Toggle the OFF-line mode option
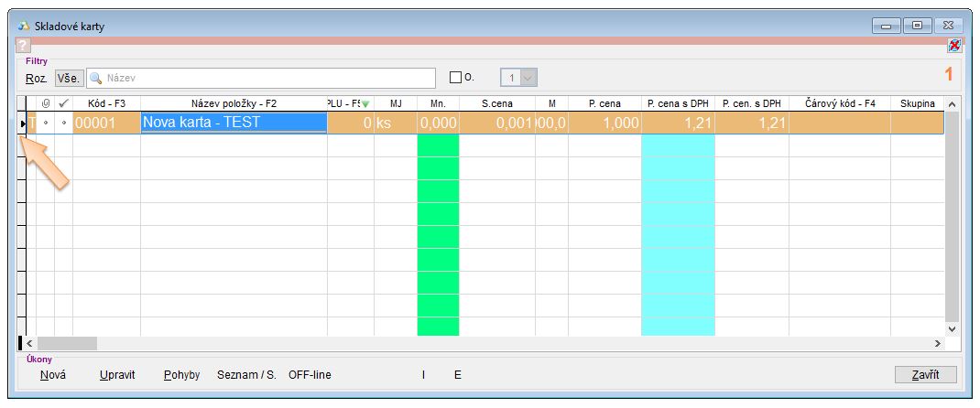Viewport: 980px width, 408px height. pyautogui.click(x=310, y=375)
